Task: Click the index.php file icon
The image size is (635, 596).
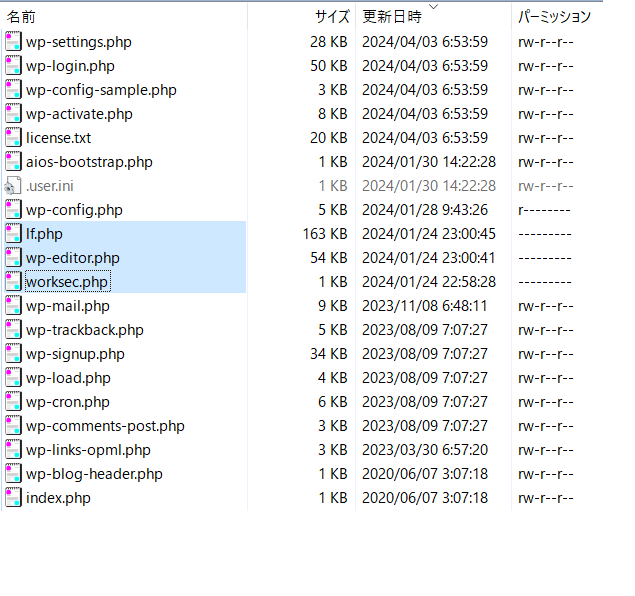Action: point(13,498)
